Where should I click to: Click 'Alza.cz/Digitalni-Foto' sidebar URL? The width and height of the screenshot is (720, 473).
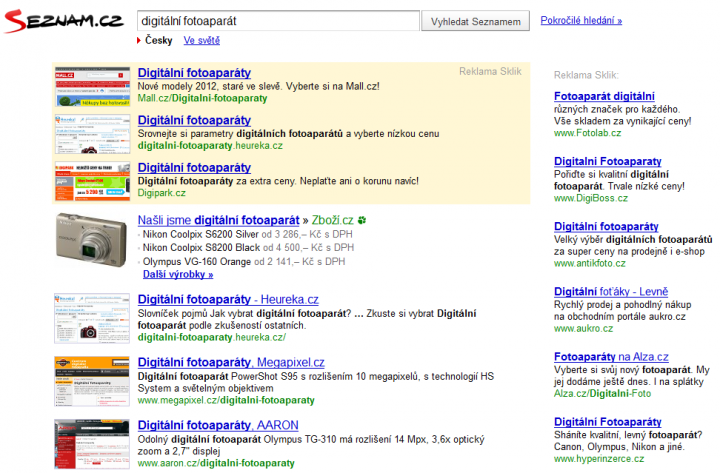tap(602, 394)
